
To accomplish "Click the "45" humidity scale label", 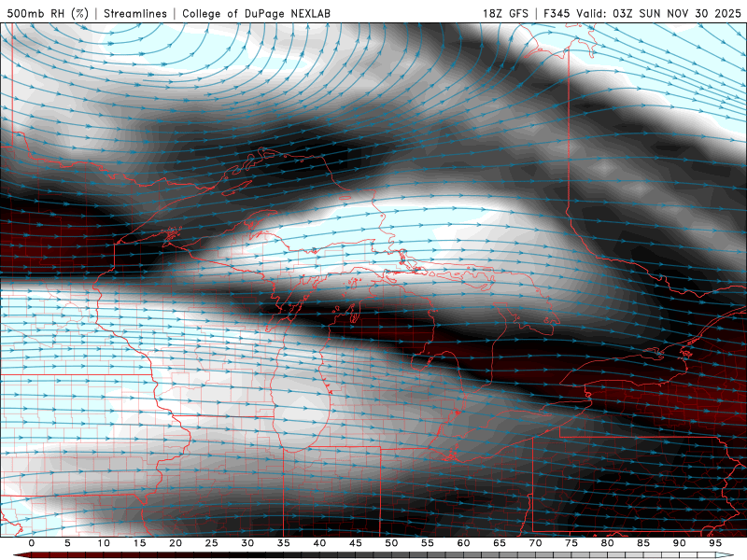I will tap(356, 543).
